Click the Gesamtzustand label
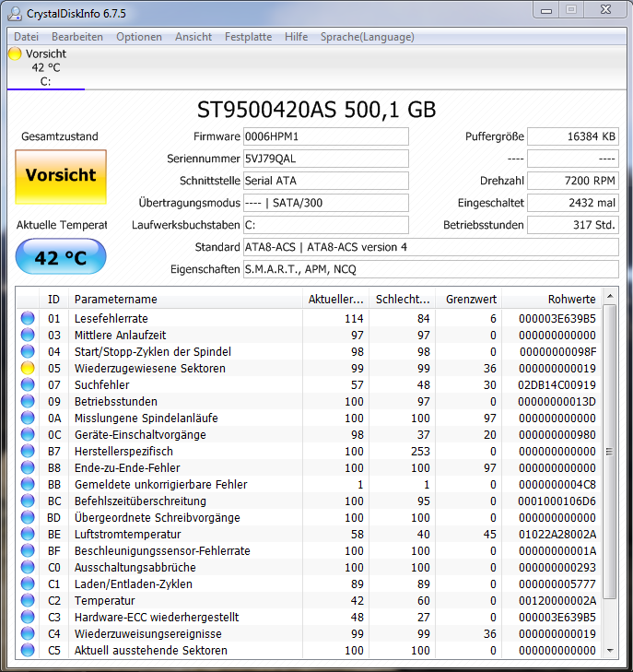 [60, 136]
